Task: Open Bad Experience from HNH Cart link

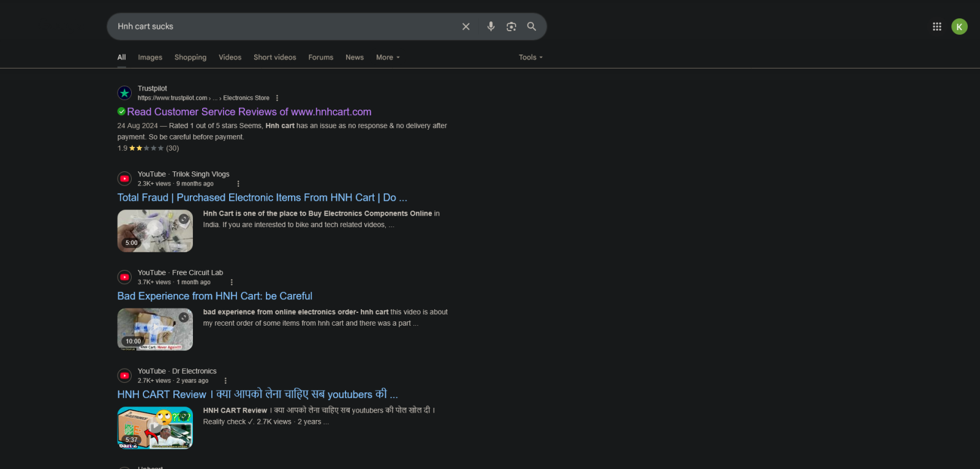Action: [x=215, y=296]
